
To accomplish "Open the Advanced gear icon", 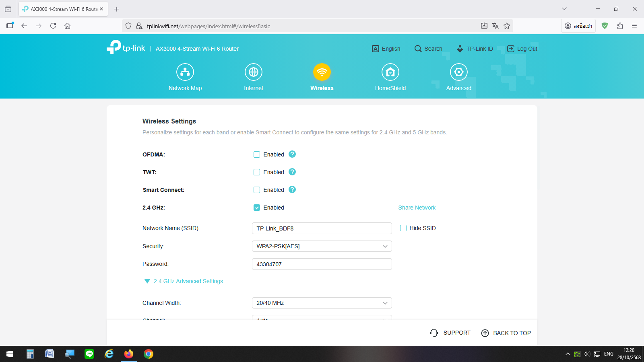I will pyautogui.click(x=458, y=72).
